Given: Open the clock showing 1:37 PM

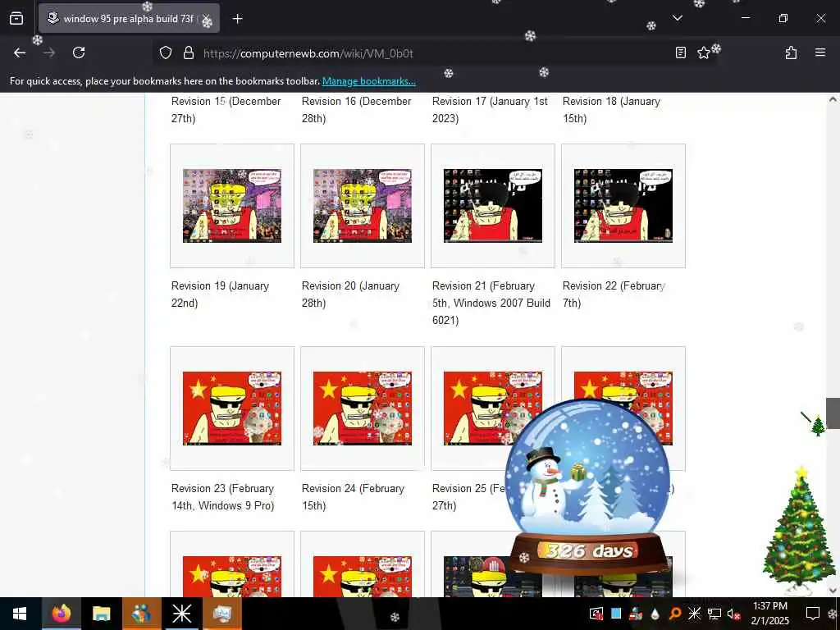Looking at the screenshot, I should pos(769,614).
